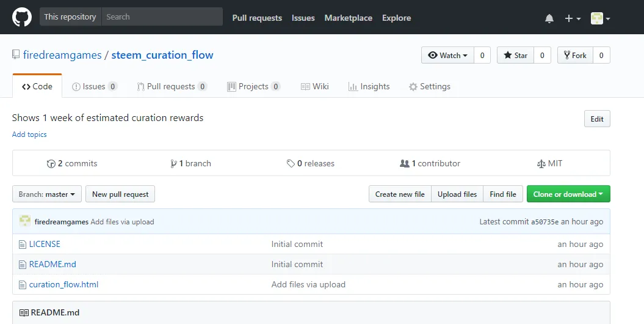Open the GitHub Octocat home logo

(22, 17)
